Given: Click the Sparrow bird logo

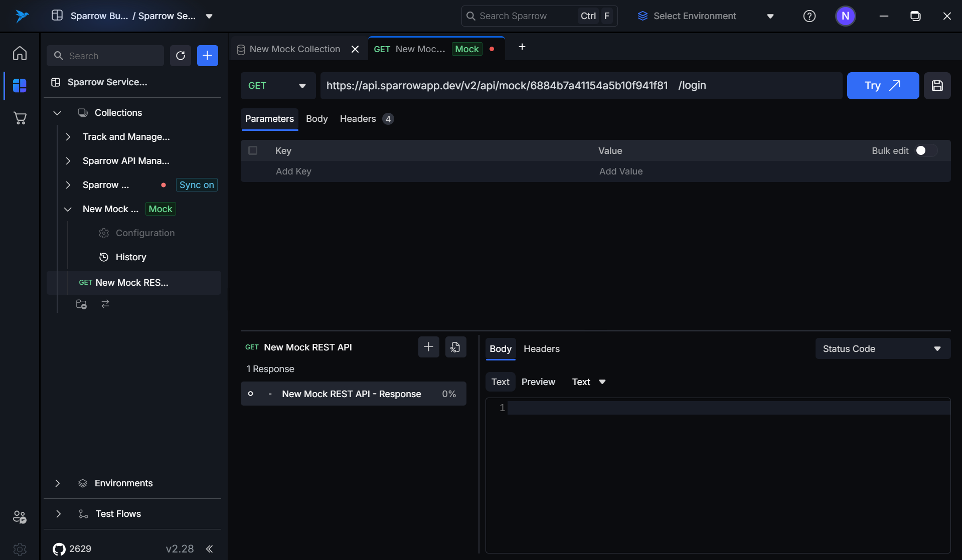Looking at the screenshot, I should [x=22, y=16].
